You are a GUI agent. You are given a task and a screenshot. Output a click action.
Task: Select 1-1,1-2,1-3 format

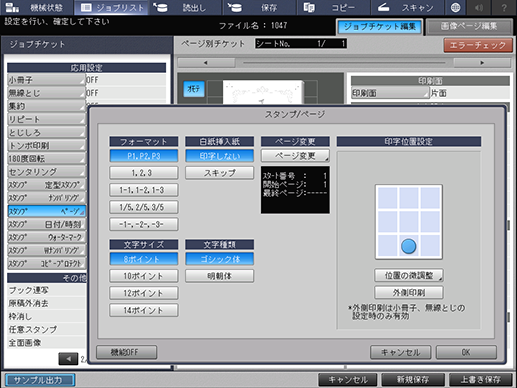pyautogui.click(x=144, y=190)
